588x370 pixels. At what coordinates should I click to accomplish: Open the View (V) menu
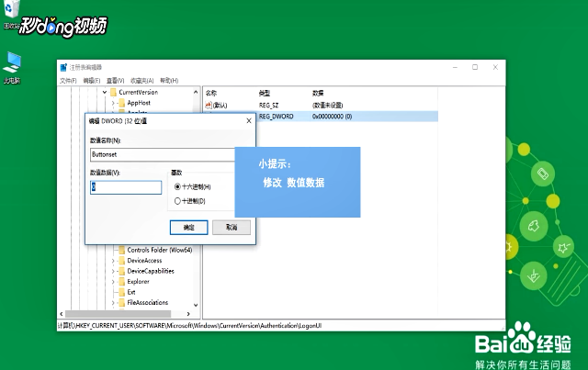[115, 81]
